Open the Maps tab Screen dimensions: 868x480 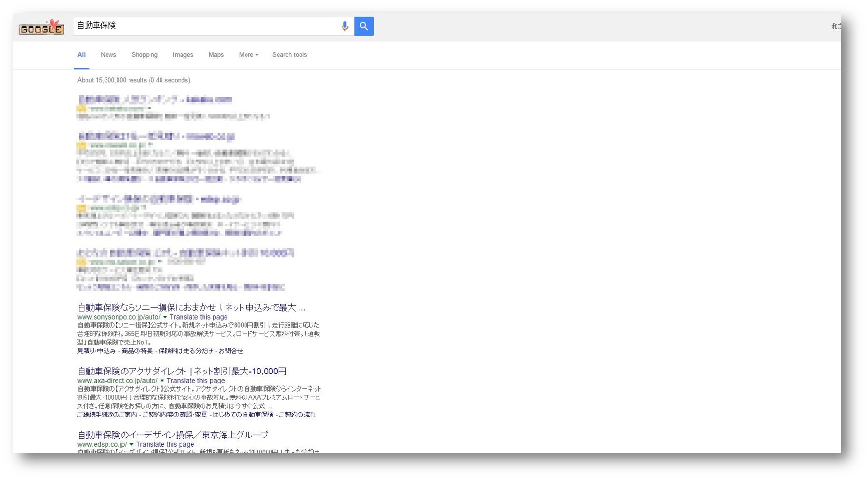pos(216,55)
